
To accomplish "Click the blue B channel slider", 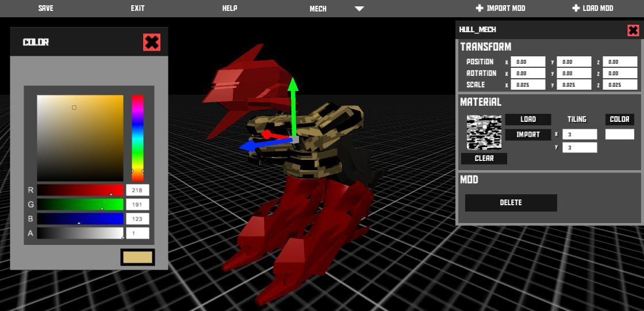I will tap(80, 218).
